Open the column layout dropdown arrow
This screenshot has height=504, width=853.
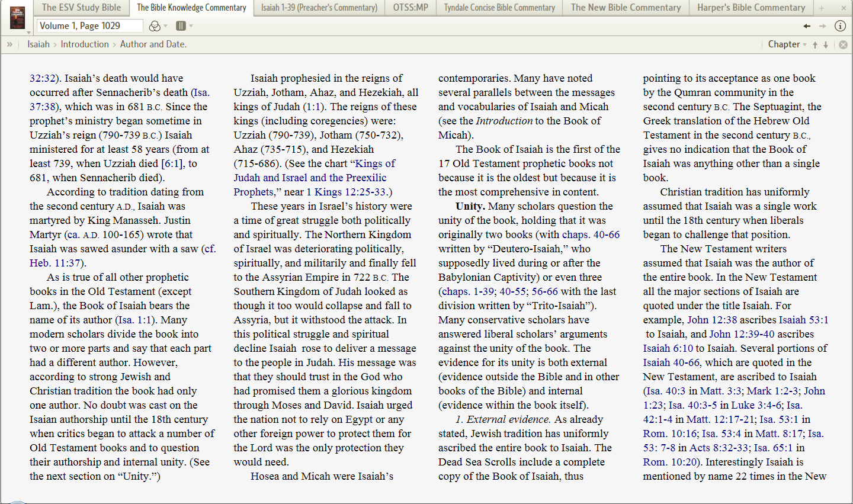click(191, 26)
